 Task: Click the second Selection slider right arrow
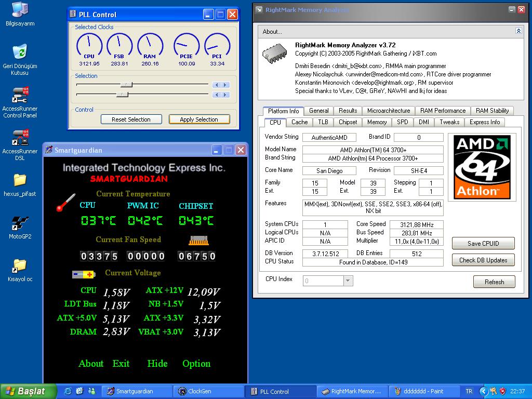click(x=224, y=95)
